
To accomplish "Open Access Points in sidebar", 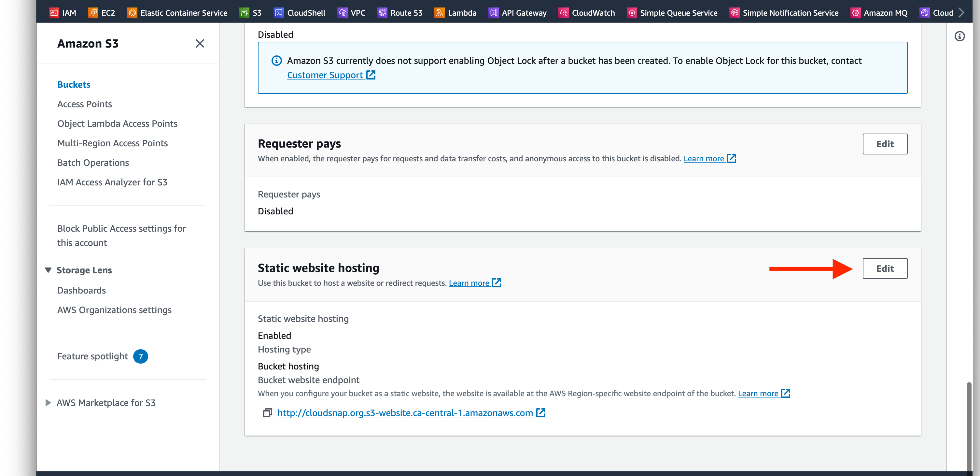I will 84,104.
